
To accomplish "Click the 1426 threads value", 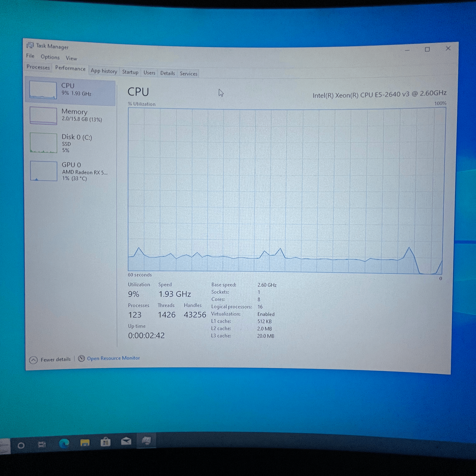I will tap(167, 315).
